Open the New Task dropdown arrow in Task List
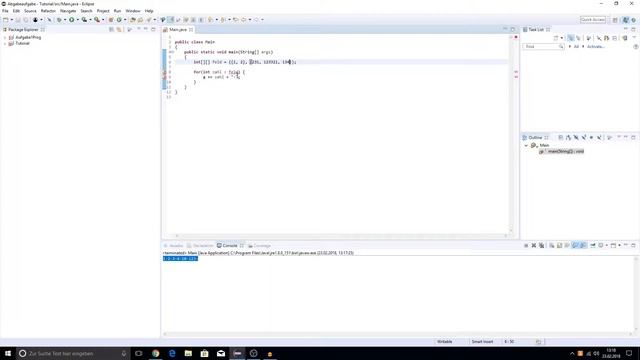Viewport: 640px width, 360px height. (562, 38)
